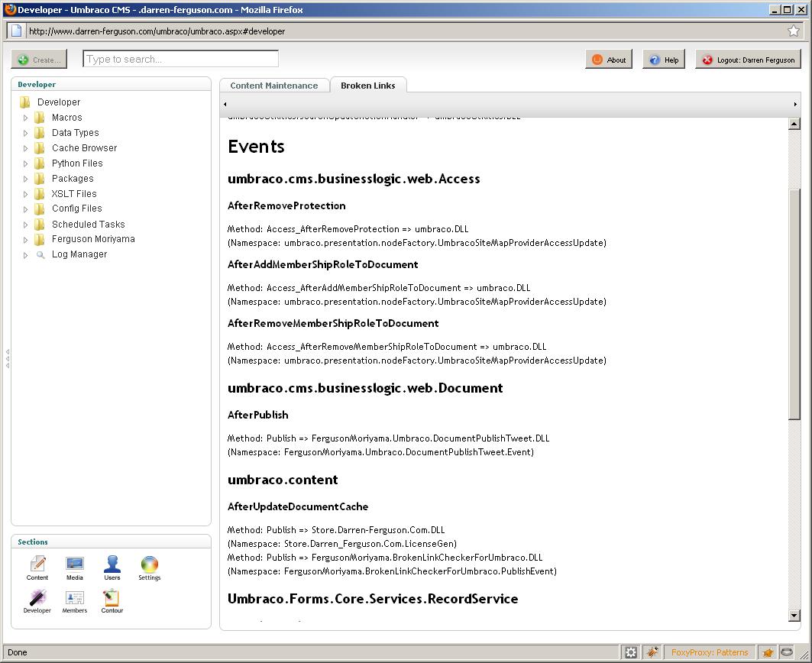Select Log Manager in the tree

(79, 254)
